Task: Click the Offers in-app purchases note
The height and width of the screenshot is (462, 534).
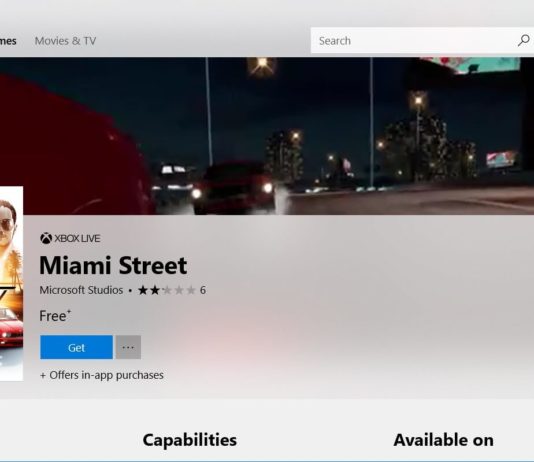Action: click(x=102, y=375)
